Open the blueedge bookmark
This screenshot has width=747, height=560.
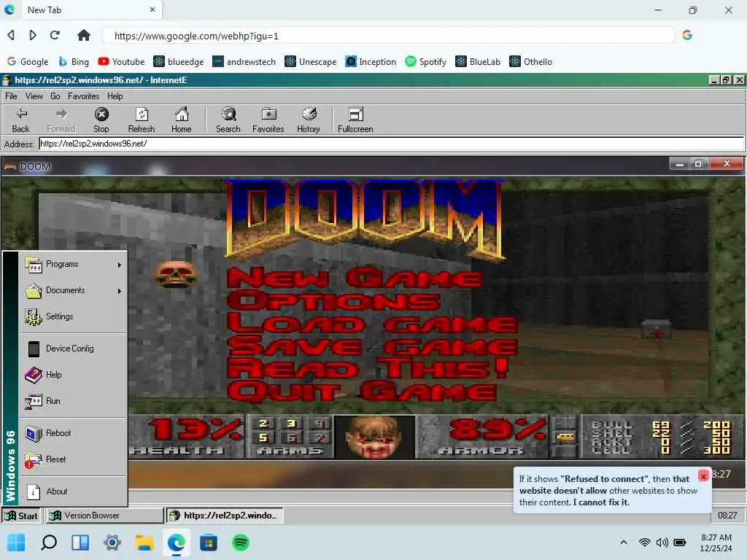(x=179, y=62)
